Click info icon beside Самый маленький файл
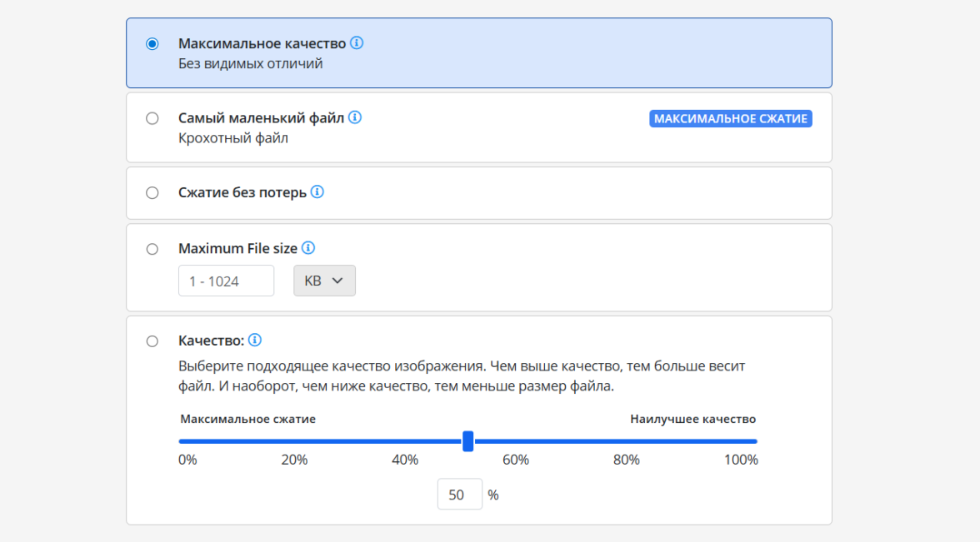 point(355,118)
